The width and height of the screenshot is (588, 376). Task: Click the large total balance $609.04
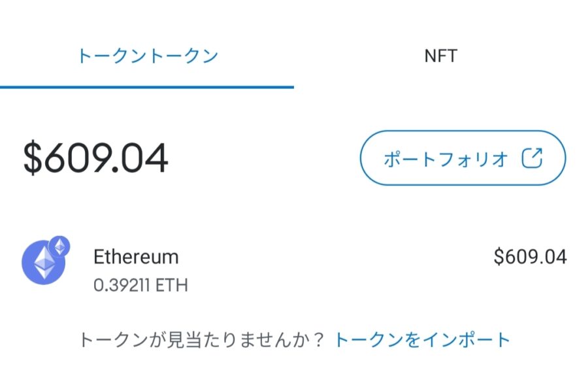[96, 159]
